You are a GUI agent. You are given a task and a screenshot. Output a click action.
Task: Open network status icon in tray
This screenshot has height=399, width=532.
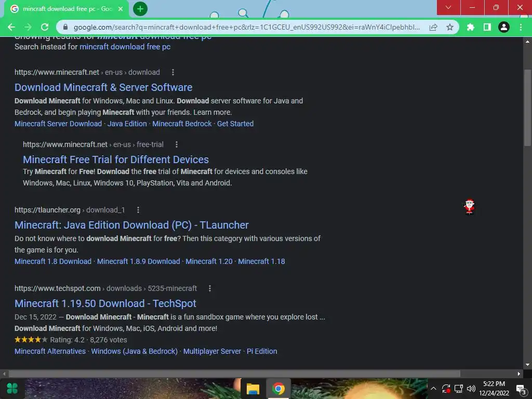[x=459, y=389]
